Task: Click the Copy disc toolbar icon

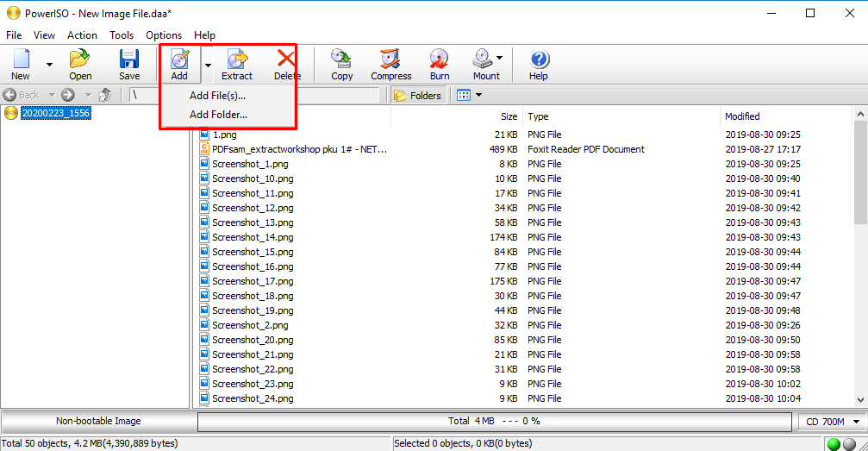Action: 341,64
